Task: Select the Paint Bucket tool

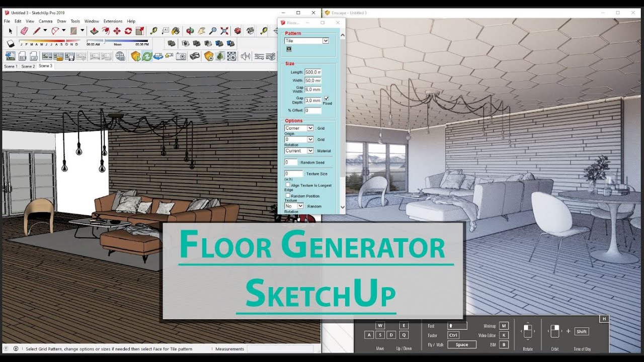Action: click(x=176, y=31)
